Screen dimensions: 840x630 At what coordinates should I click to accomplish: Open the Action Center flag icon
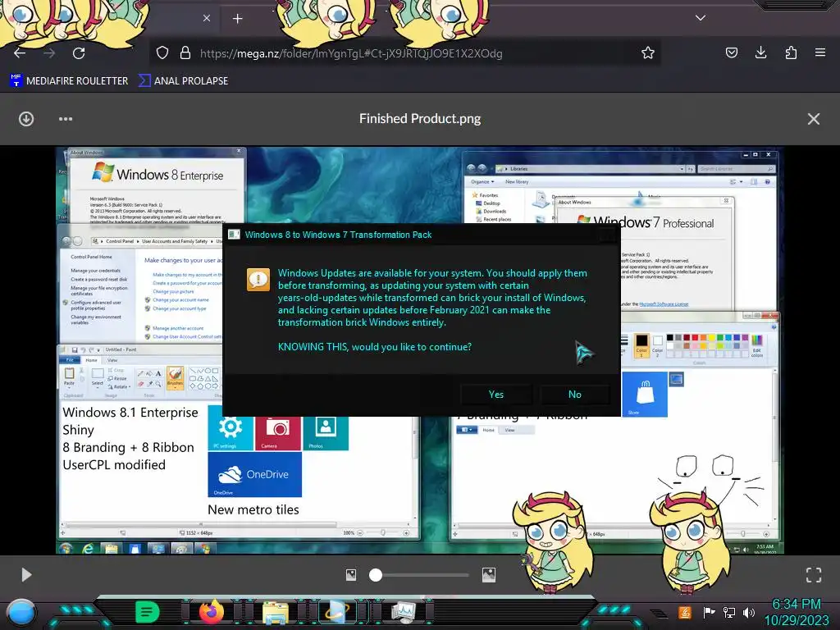point(709,612)
